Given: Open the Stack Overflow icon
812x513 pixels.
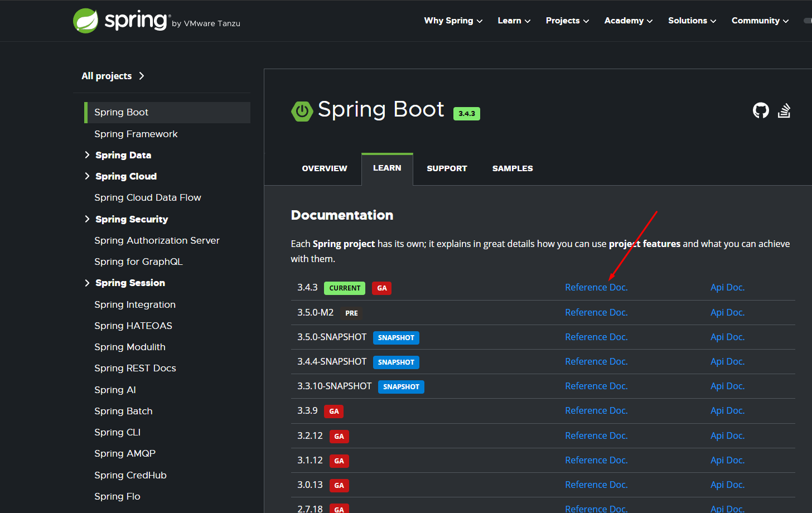Looking at the screenshot, I should pyautogui.click(x=784, y=110).
